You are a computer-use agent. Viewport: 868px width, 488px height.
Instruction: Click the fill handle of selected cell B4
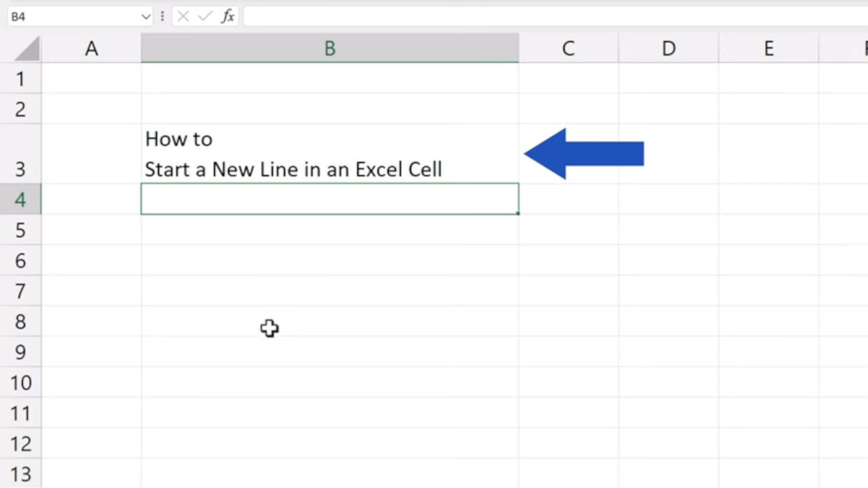518,214
